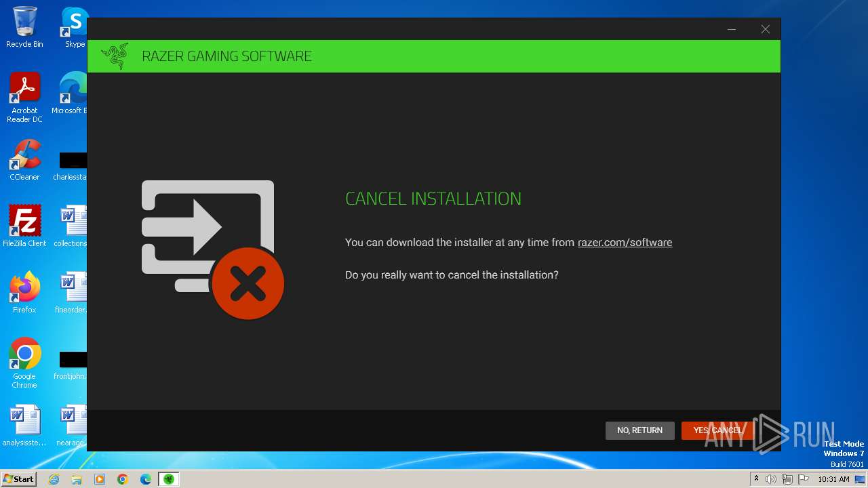
Task: Confirm with YES, CANCEL button
Action: (717, 430)
